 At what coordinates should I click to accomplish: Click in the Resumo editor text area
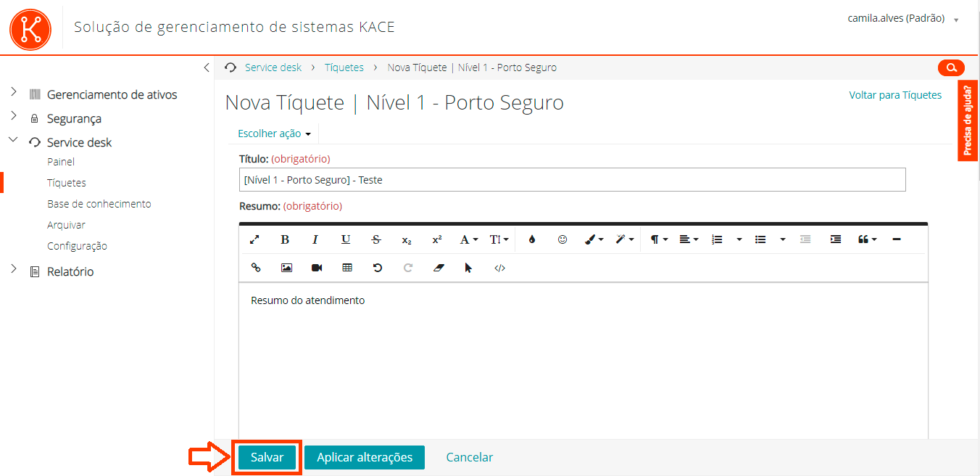pyautogui.click(x=583, y=361)
